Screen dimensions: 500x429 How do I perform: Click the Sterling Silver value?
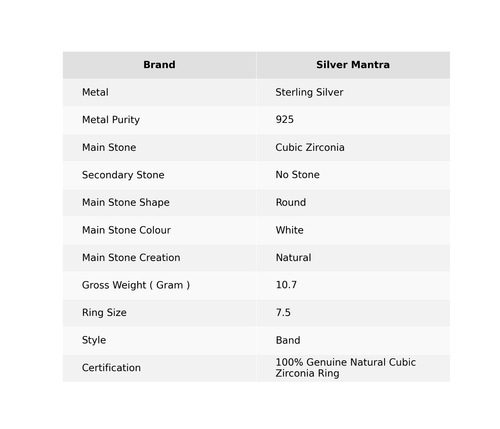309,92
